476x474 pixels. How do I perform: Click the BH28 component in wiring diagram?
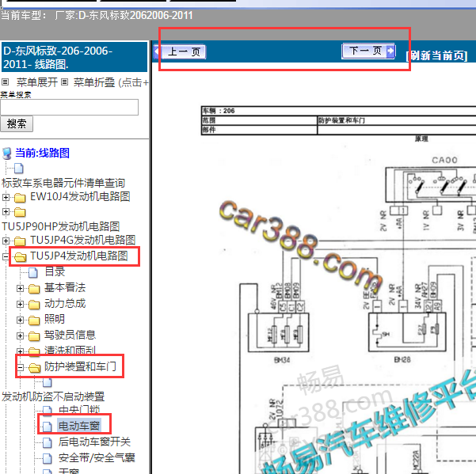point(407,332)
